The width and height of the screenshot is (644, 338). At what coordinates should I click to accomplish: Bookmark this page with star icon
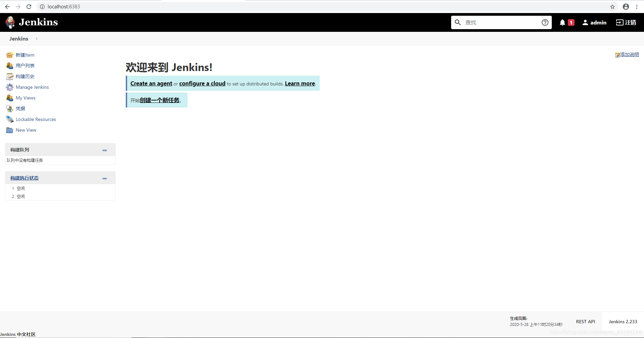click(612, 7)
